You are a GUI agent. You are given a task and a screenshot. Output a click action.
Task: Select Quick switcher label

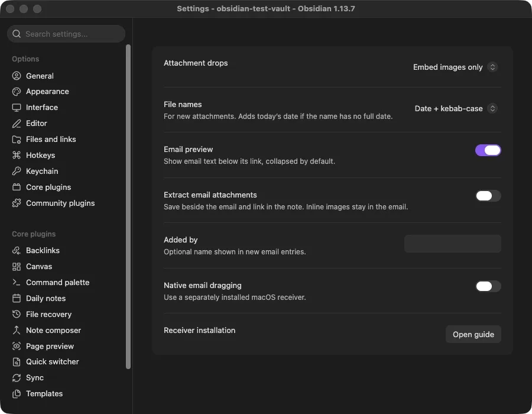pos(53,362)
